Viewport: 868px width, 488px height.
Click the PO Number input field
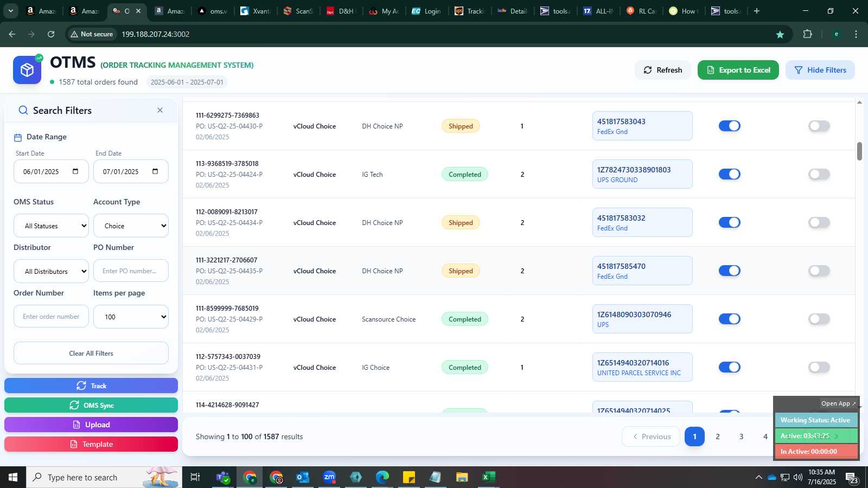point(131,271)
